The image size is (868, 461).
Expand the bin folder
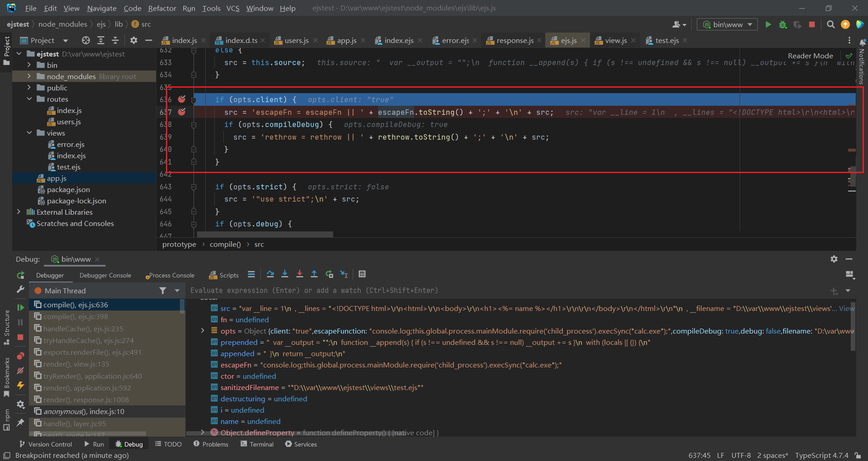(x=29, y=65)
